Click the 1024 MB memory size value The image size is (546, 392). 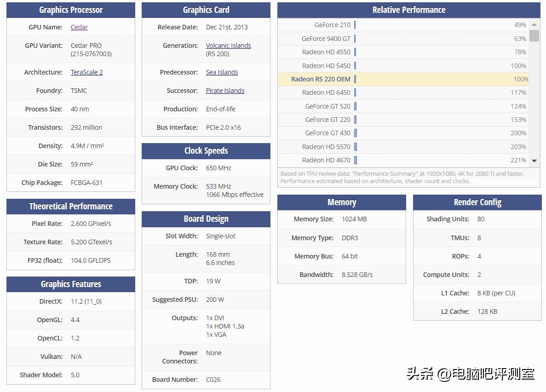click(x=354, y=219)
